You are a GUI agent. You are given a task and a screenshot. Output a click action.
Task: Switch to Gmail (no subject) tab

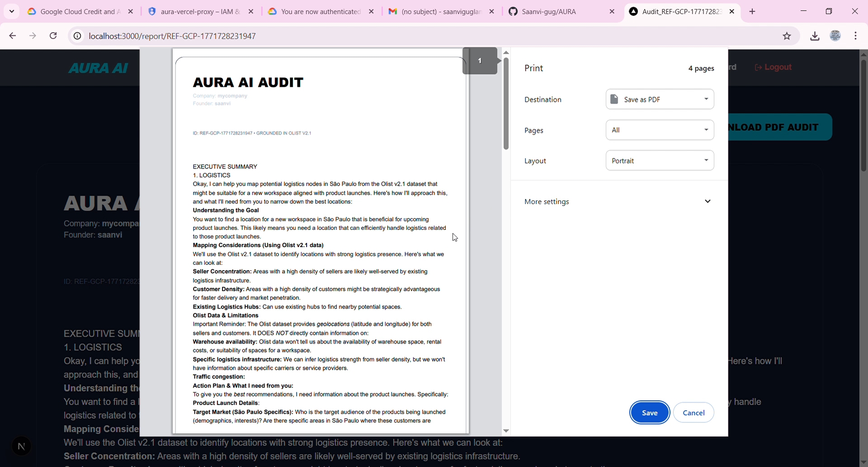pyautogui.click(x=442, y=12)
